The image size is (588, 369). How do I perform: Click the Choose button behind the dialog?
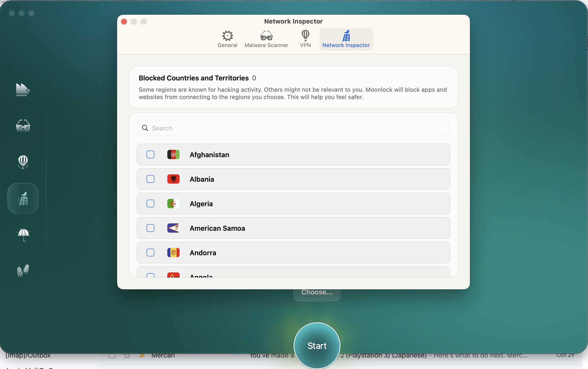[317, 292]
